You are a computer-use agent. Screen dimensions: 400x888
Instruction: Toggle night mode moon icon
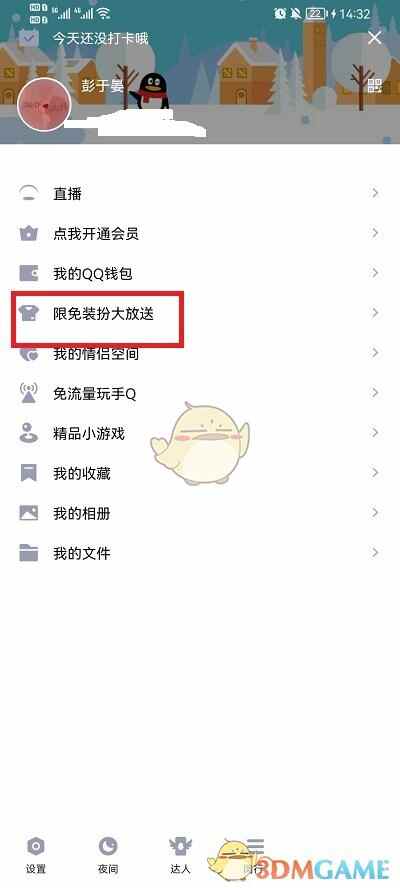coord(107,847)
